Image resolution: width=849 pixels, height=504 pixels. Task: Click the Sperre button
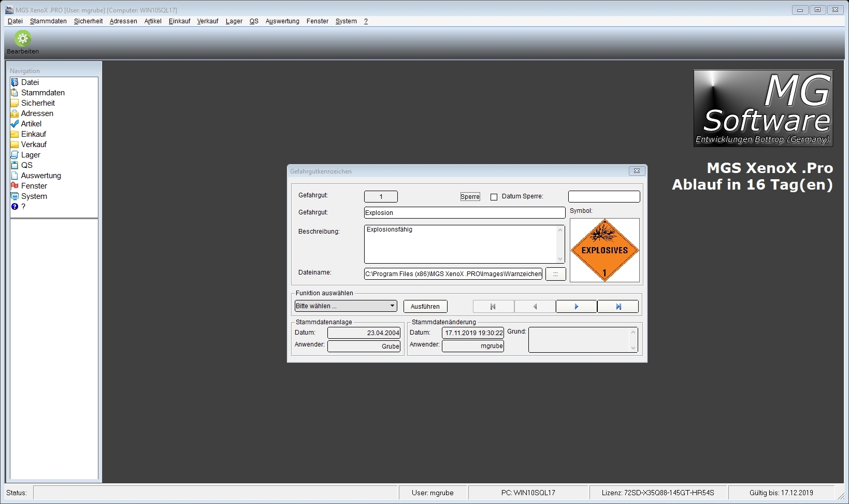tap(470, 197)
